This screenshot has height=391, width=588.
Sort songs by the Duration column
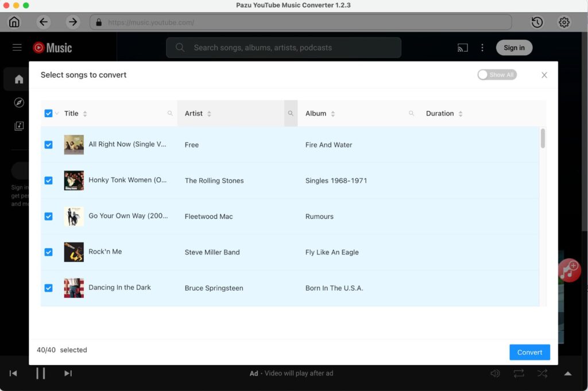[x=461, y=113]
